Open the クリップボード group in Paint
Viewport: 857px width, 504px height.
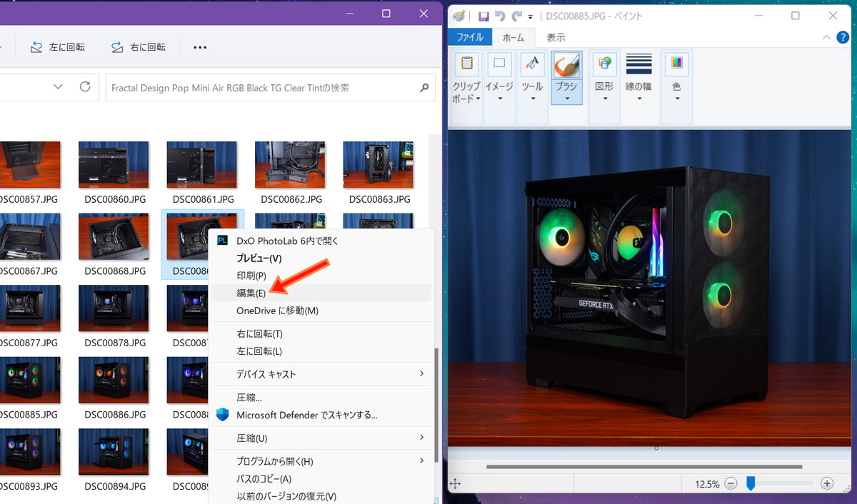(x=467, y=87)
